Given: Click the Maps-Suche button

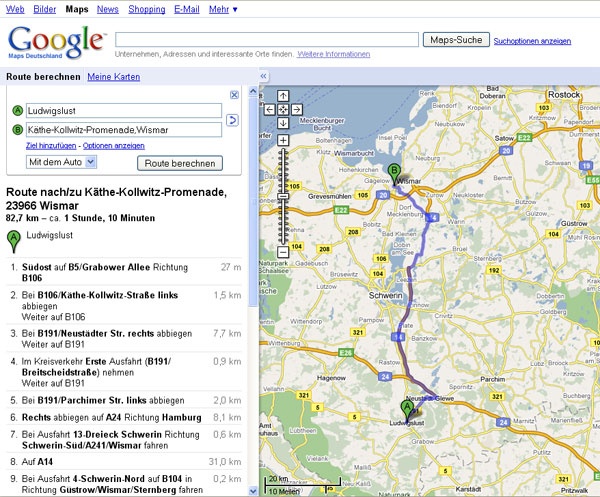Looking at the screenshot, I should [x=456, y=40].
